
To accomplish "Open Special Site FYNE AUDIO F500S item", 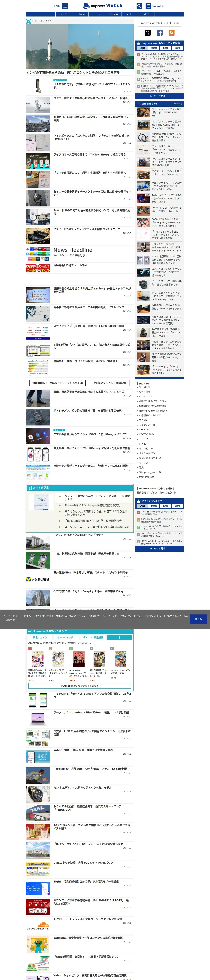I will click(159, 125).
